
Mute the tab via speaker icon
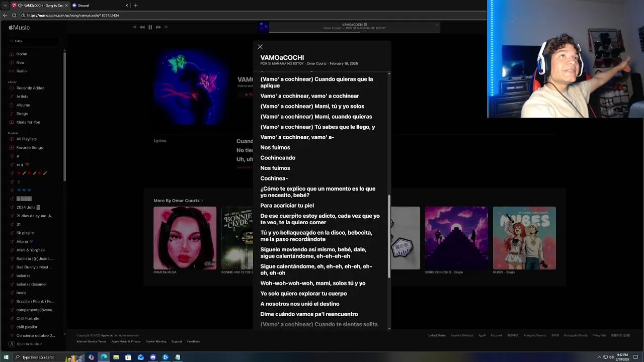[20, 6]
